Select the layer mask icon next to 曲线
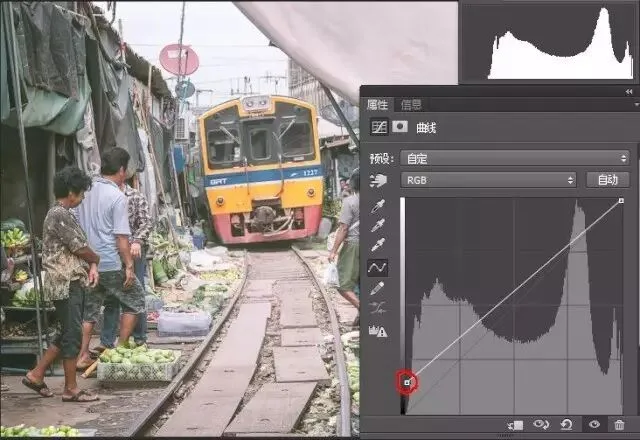 coord(400,127)
